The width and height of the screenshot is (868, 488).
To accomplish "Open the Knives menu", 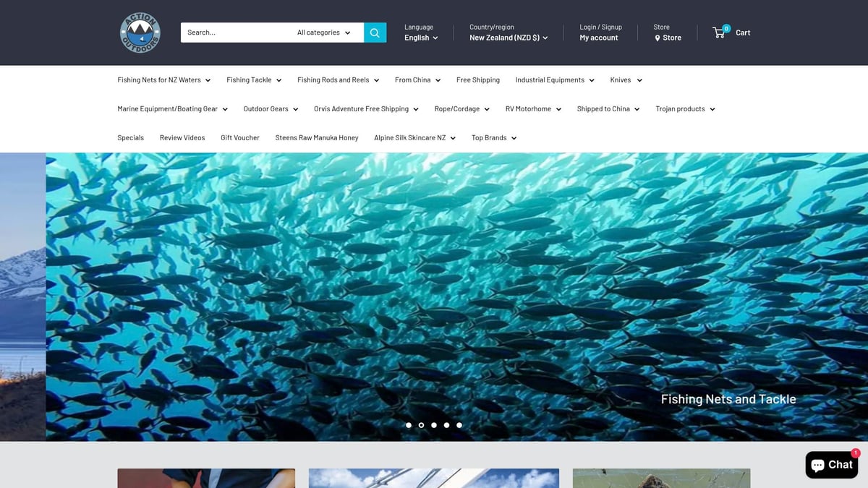I will pos(625,80).
